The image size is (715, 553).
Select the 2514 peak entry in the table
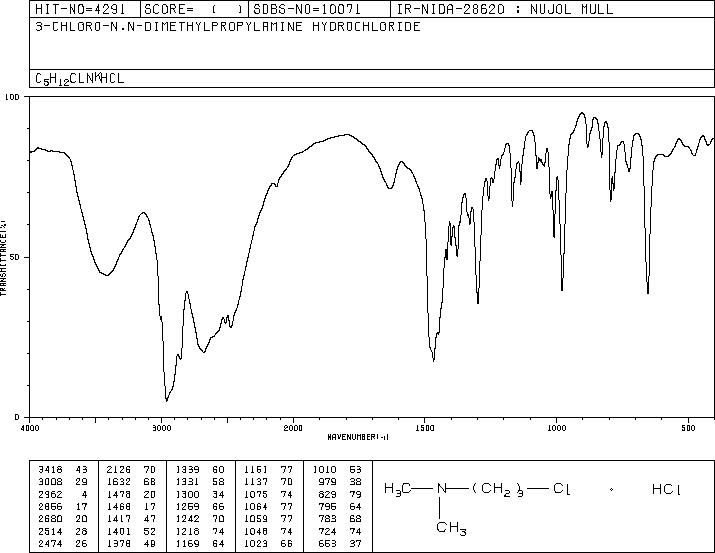point(63,532)
